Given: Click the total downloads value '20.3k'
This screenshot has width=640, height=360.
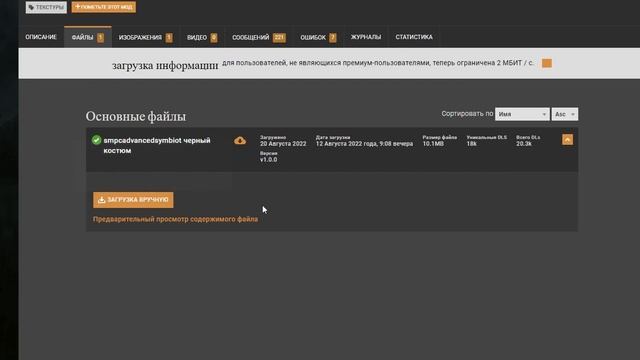Looking at the screenshot, I should click(x=524, y=144).
